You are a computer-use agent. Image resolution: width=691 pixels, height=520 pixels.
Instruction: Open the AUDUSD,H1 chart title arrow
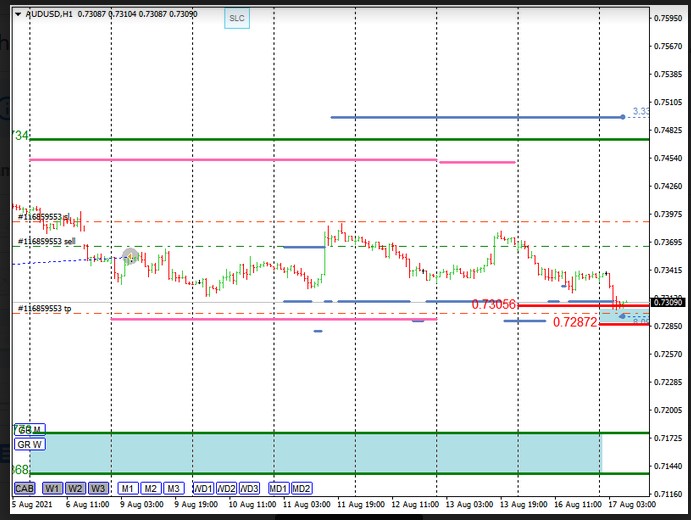click(9, 14)
